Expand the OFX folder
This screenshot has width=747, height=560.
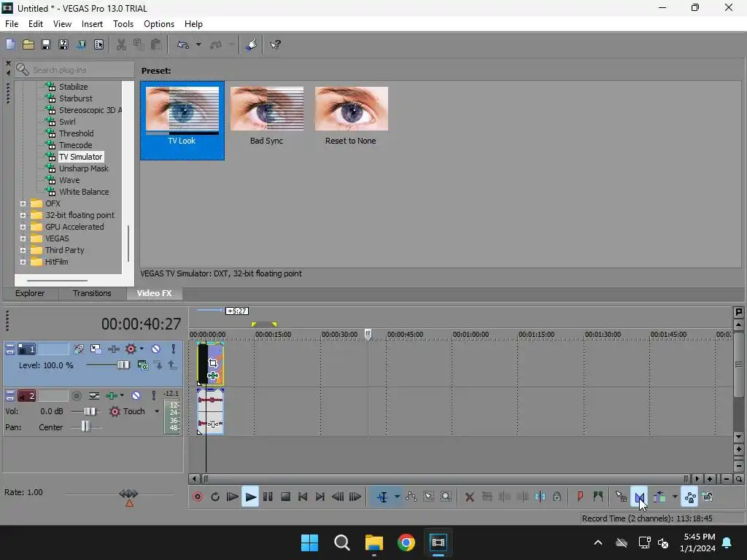coord(23,204)
